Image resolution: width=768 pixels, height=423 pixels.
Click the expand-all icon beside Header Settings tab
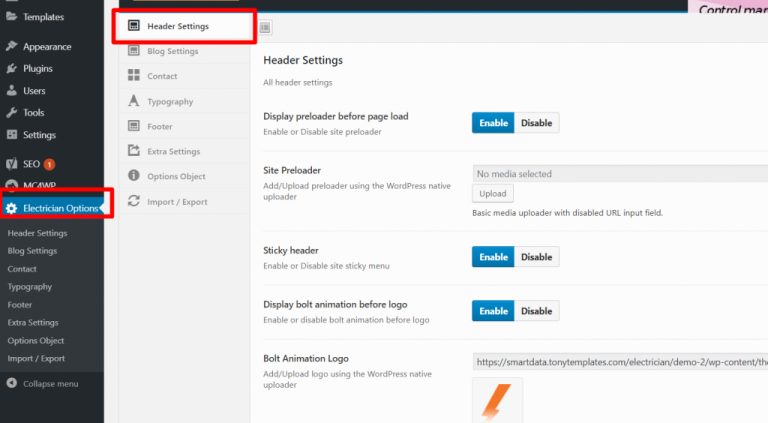265,29
